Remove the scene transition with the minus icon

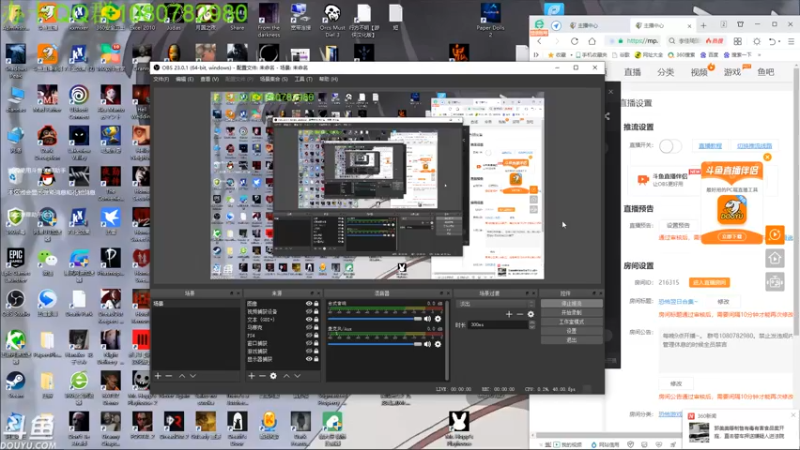[520, 314]
